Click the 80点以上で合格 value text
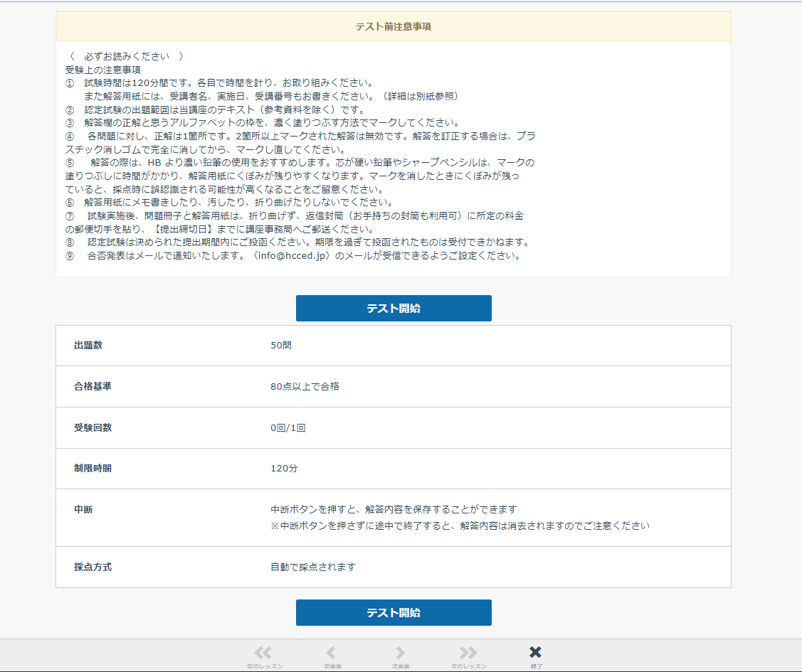The width and height of the screenshot is (802, 672). 305,387
